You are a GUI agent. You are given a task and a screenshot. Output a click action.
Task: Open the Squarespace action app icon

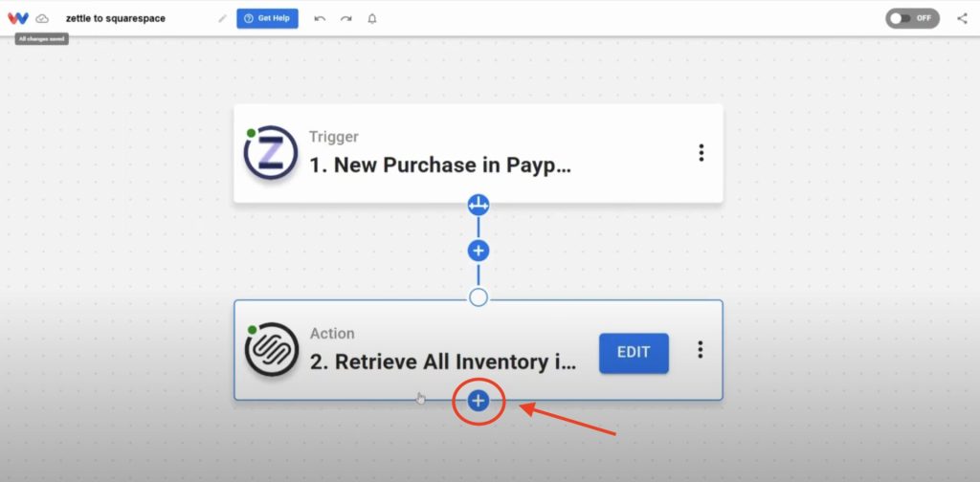coord(271,350)
